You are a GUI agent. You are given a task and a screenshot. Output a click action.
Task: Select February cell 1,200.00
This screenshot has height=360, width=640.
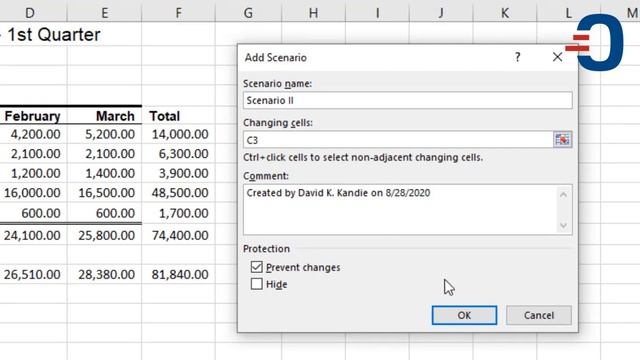[x=33, y=173]
